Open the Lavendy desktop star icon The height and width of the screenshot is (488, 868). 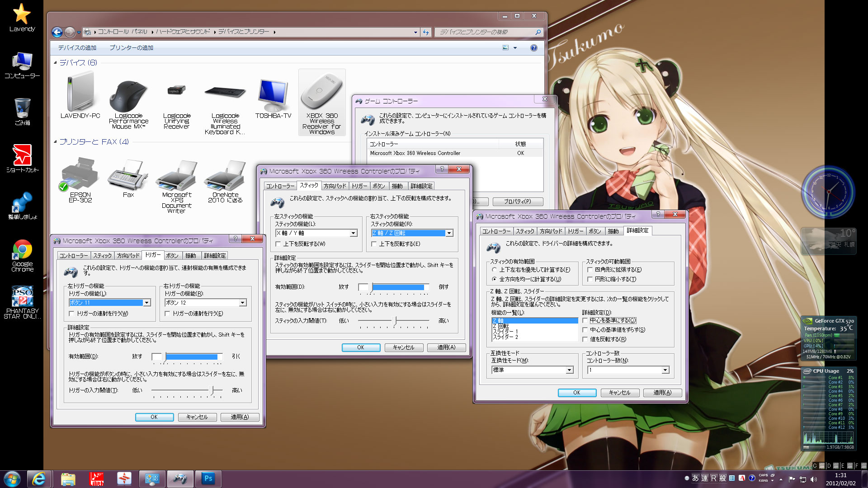pyautogui.click(x=22, y=18)
